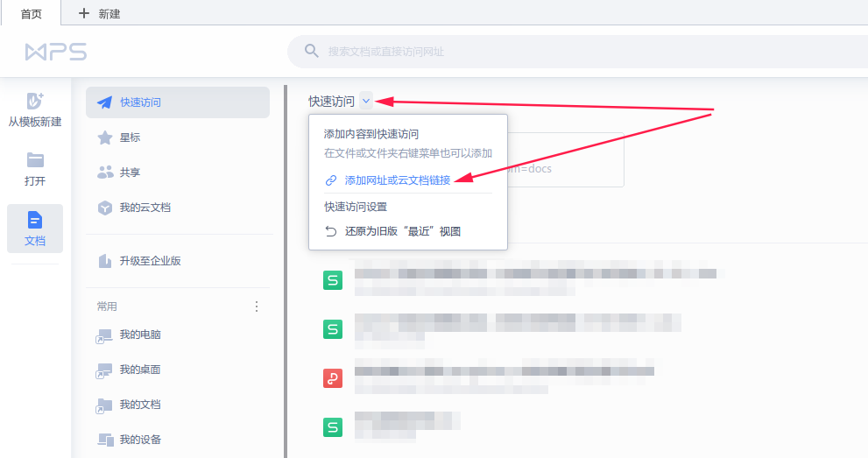Viewport: 868px width, 458px height.
Task: Click the plus icon on 新建 tab
Action: pyautogui.click(x=83, y=13)
